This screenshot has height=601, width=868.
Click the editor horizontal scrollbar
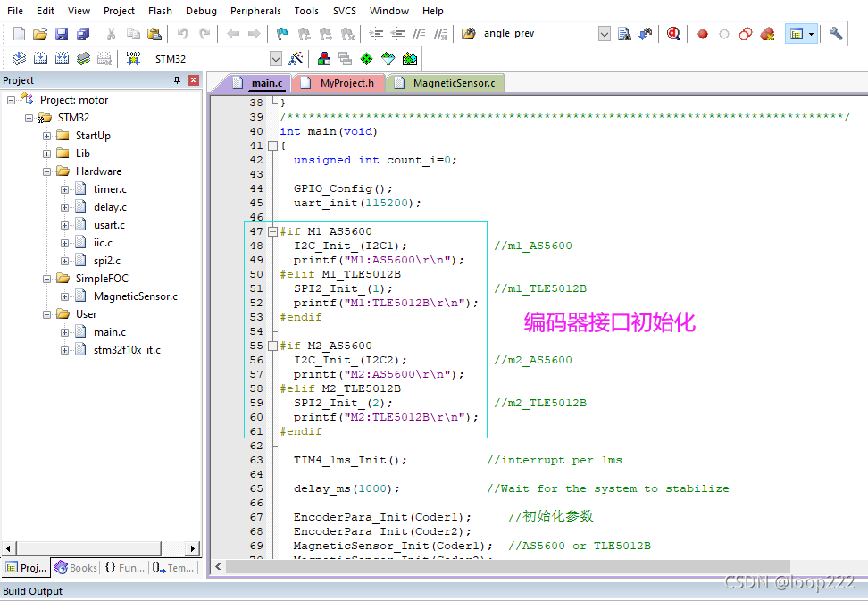tap(507, 567)
